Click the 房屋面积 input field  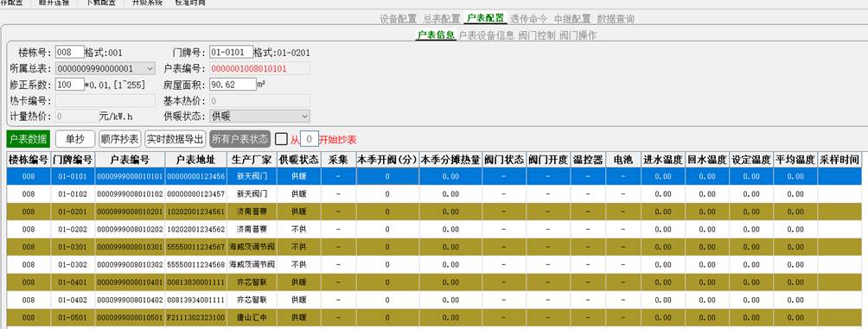click(x=233, y=85)
